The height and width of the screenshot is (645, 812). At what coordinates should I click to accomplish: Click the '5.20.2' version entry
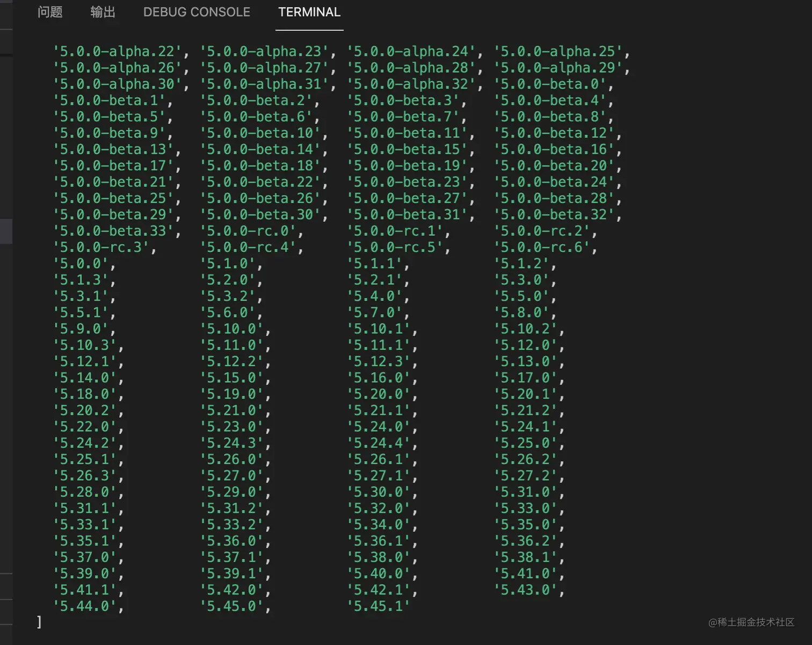(85, 410)
